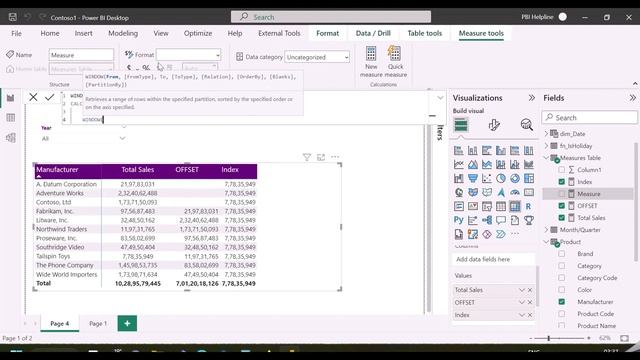640x360 pixels.
Task: Click the zoom slider handle
Action: 549,338
